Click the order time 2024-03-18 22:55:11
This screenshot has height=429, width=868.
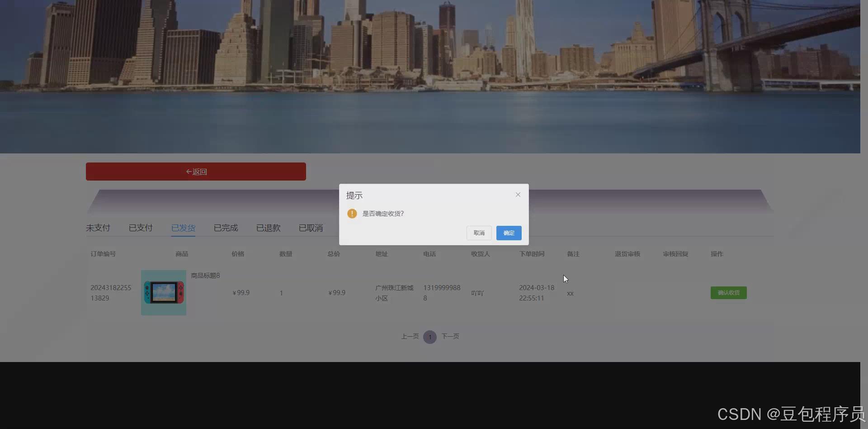coord(537,293)
